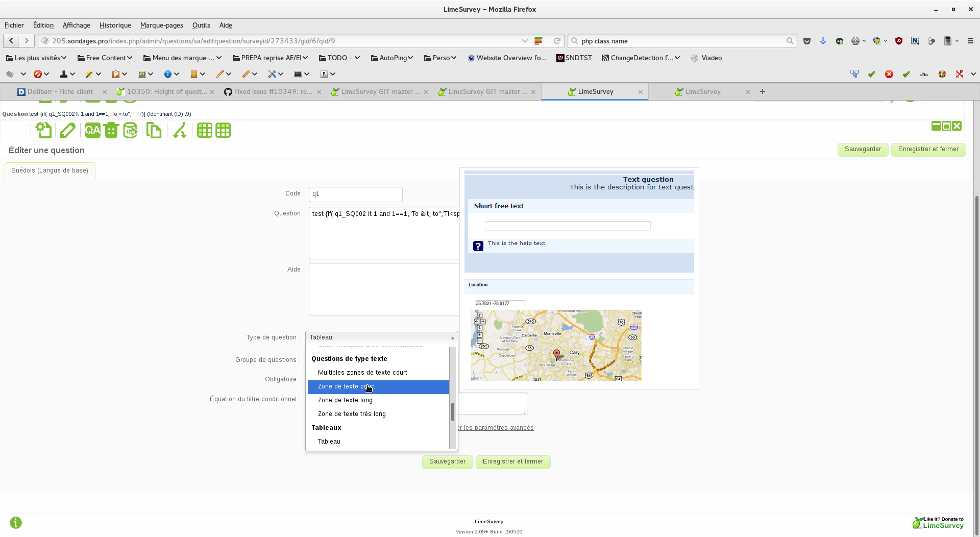Open the QA logic check icon
This screenshot has height=537, width=980.
(x=92, y=131)
